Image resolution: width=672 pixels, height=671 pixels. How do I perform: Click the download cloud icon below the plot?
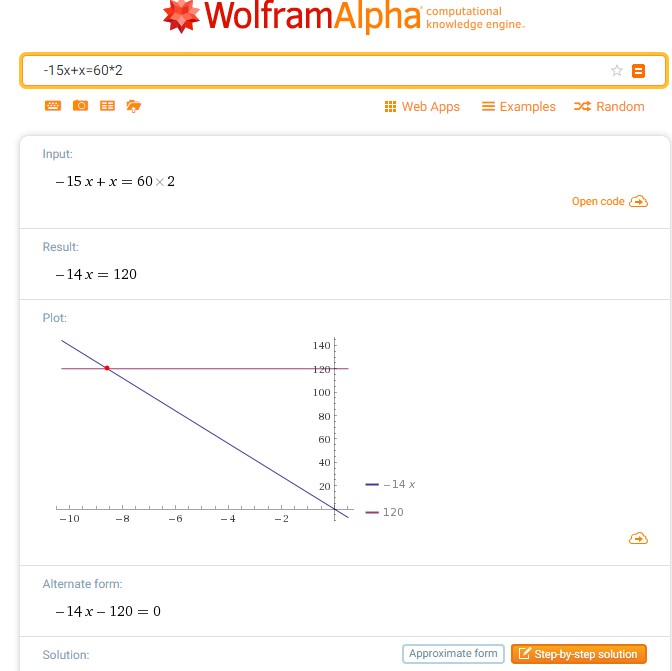point(638,539)
